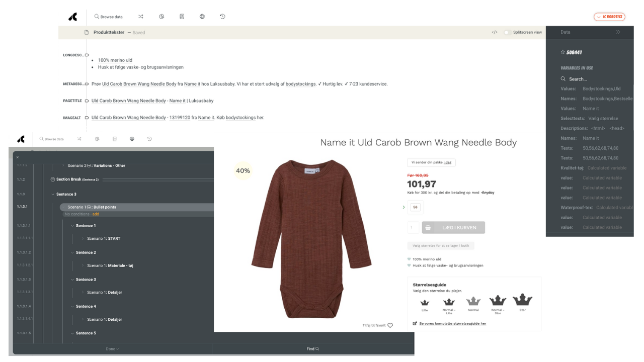Click the Section Break circle icon
Viewport: 644px width, 362px height.
[53, 179]
